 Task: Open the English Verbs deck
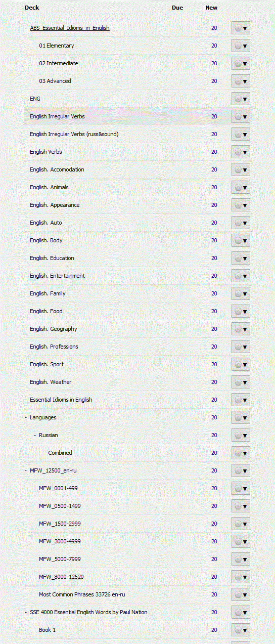(46, 152)
